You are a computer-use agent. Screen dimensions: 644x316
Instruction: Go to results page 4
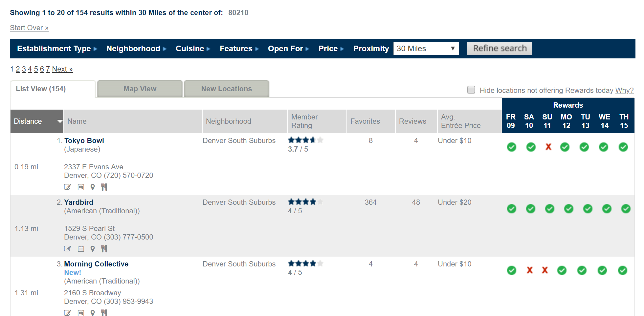coord(30,69)
